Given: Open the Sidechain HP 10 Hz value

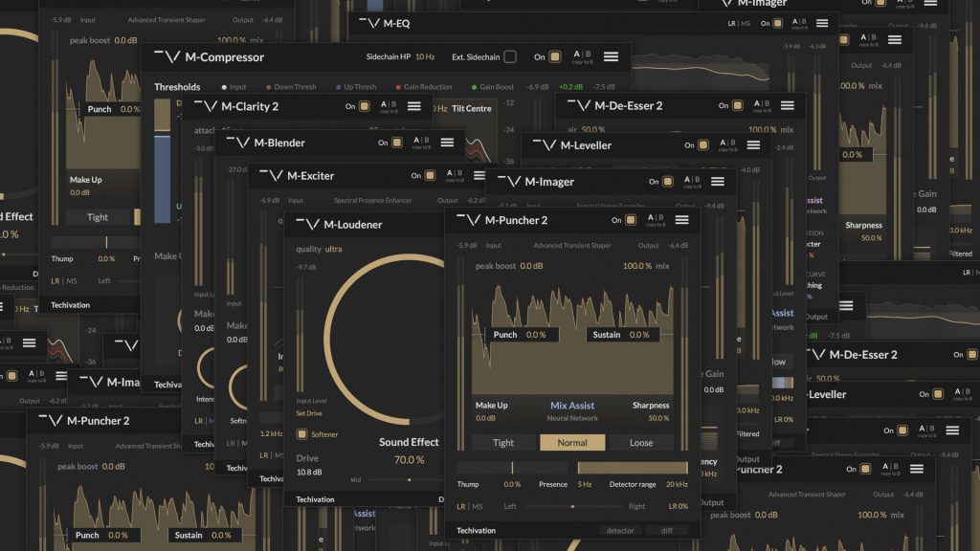Looking at the screenshot, I should (425, 57).
